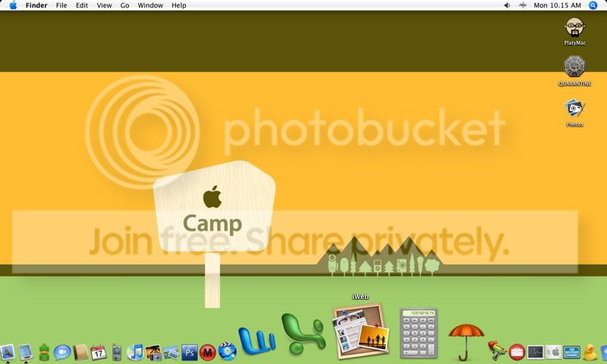Click the mobile phone icon in dock
Screen dimensions: 607x364
pyautogui.click(x=117, y=353)
